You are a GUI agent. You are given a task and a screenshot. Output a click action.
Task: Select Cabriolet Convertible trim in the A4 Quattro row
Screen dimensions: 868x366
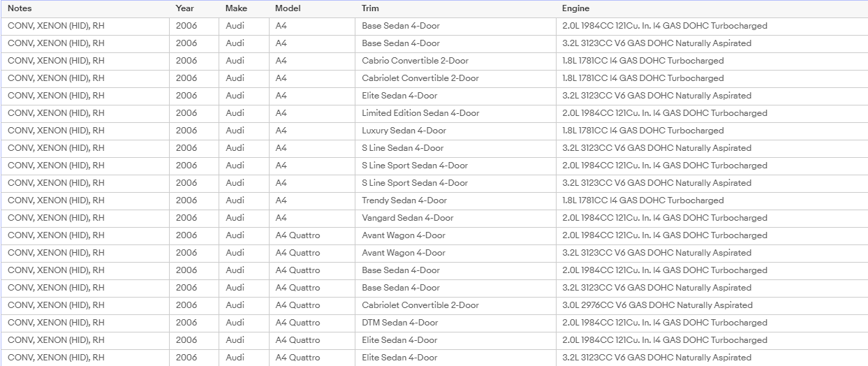tap(455, 305)
